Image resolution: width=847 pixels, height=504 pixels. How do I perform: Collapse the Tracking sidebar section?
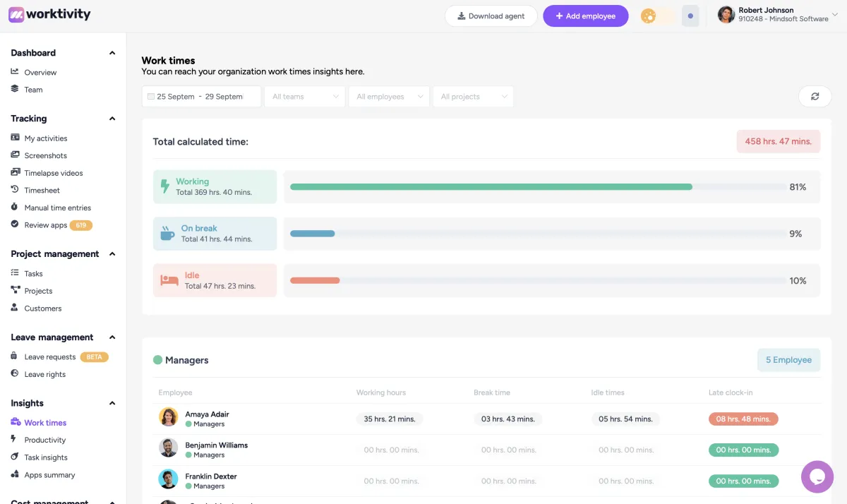[x=112, y=119]
